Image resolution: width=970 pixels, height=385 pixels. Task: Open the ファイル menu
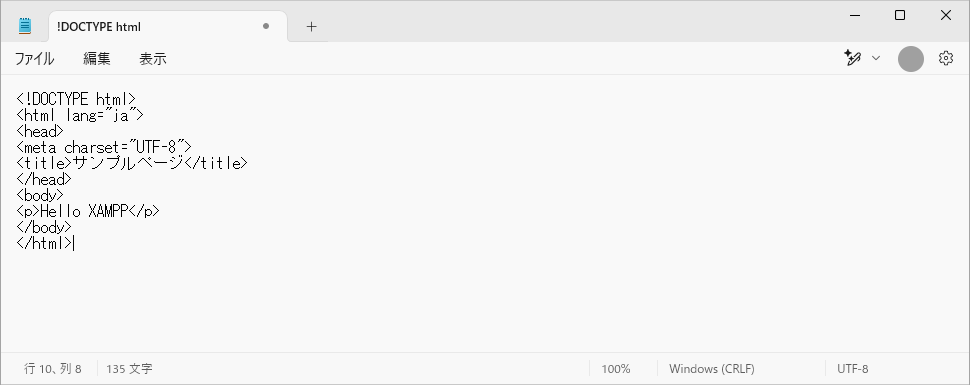coord(34,59)
